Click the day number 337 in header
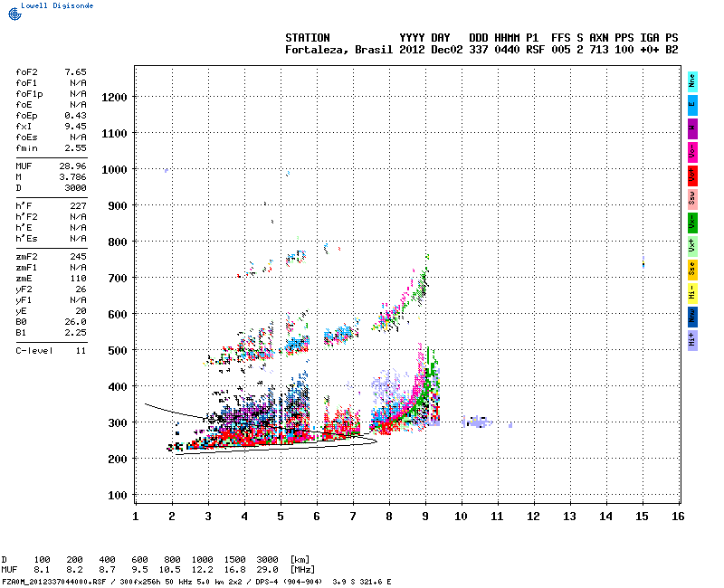The image size is (724, 588). tap(479, 50)
